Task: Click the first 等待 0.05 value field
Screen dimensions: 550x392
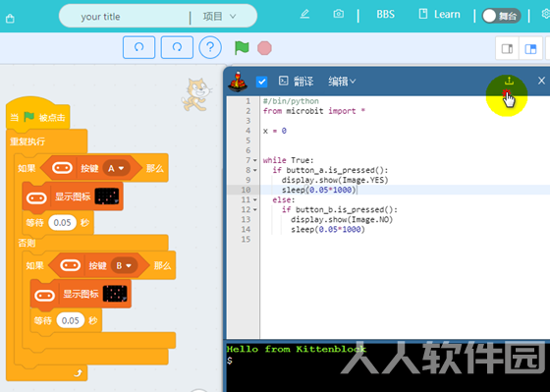Action: (x=63, y=223)
